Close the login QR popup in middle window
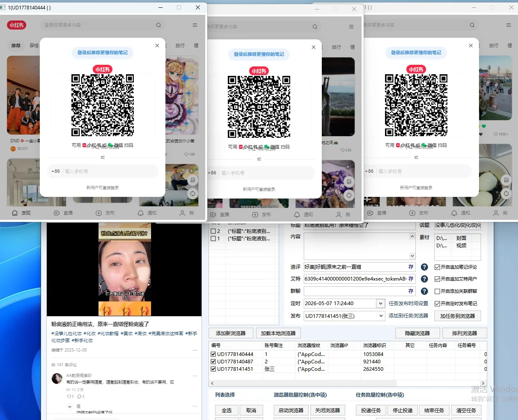The image size is (518, 420). tap(314, 47)
